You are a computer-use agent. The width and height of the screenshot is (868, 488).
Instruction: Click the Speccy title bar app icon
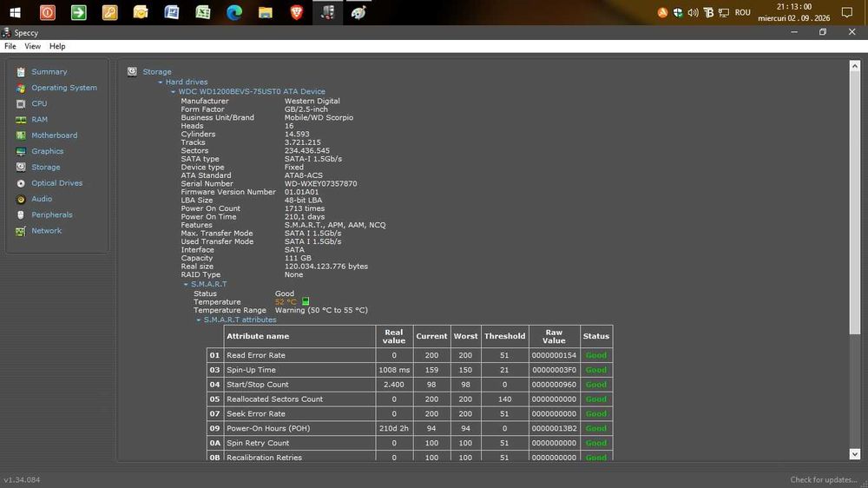6,33
